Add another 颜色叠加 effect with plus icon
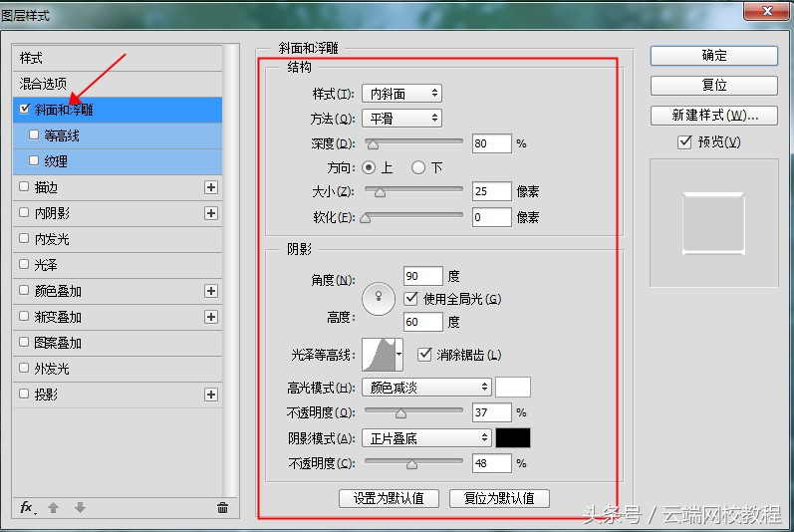Image resolution: width=794 pixels, height=532 pixels. point(211,291)
